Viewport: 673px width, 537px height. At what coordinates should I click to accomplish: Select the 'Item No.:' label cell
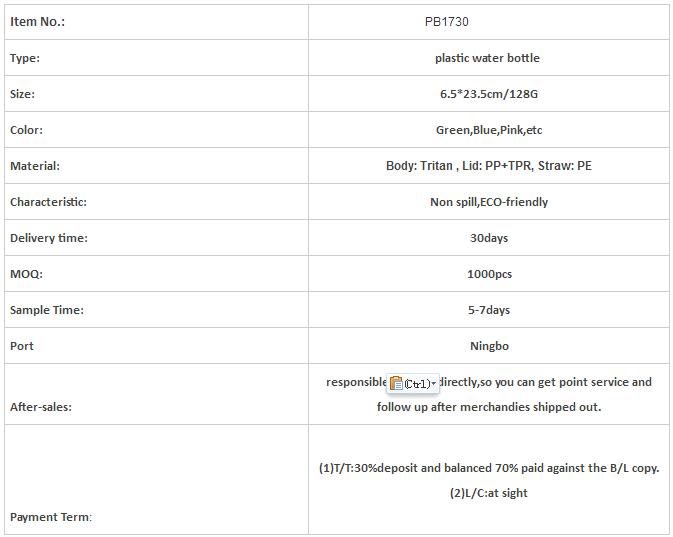point(38,21)
